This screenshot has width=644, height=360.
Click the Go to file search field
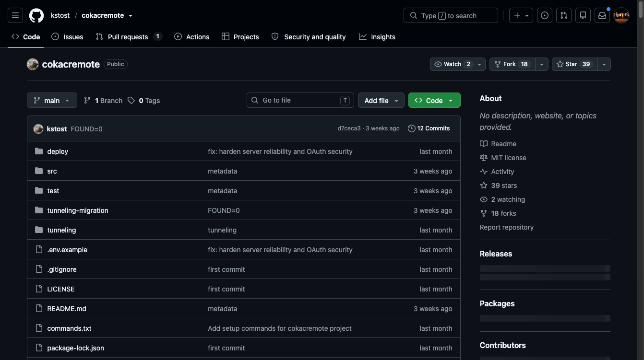[x=300, y=100]
